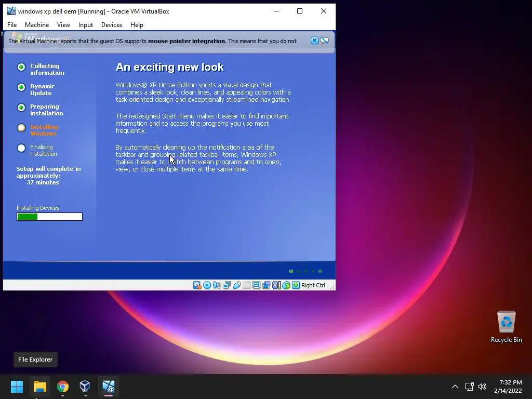Open the Windows Start menu
This screenshot has height=399, width=532.
[17, 387]
